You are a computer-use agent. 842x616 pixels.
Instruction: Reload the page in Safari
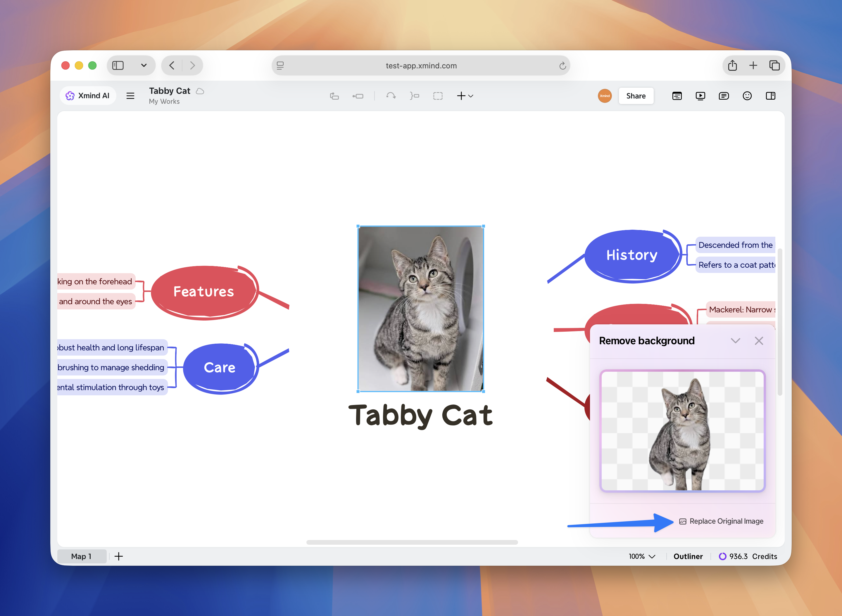point(562,66)
